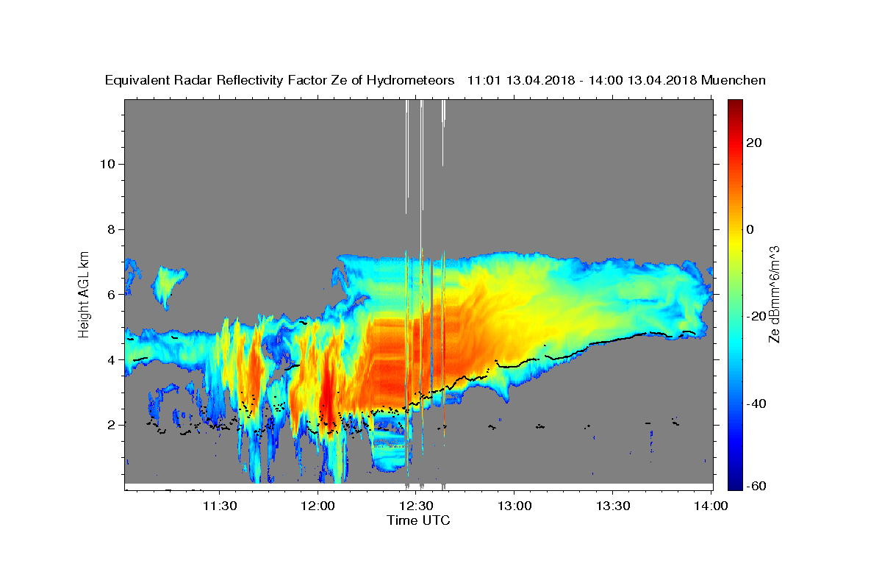Click the '13:00' time tick label
This screenshot has height=588, width=882.
pyautogui.click(x=514, y=506)
